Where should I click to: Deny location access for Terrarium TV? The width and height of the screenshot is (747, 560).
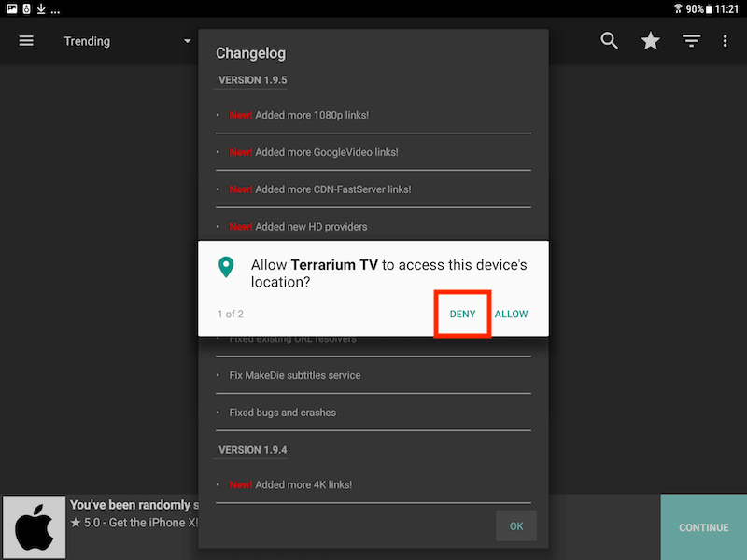point(462,314)
